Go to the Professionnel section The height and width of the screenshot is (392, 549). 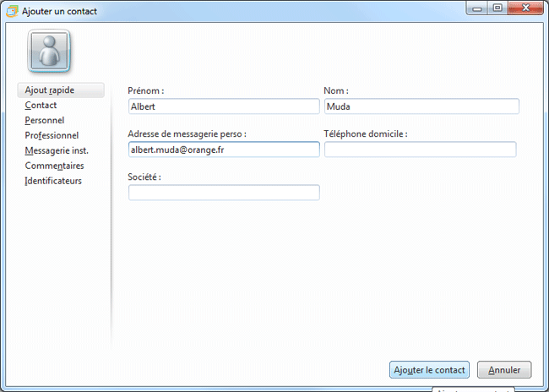coord(52,135)
